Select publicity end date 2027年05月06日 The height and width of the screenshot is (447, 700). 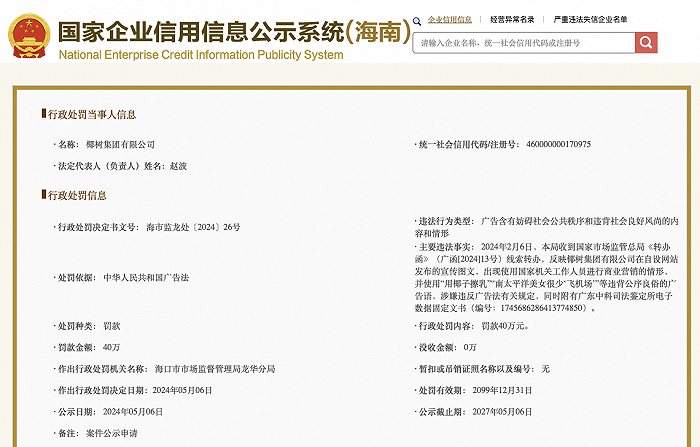pyautogui.click(x=502, y=412)
